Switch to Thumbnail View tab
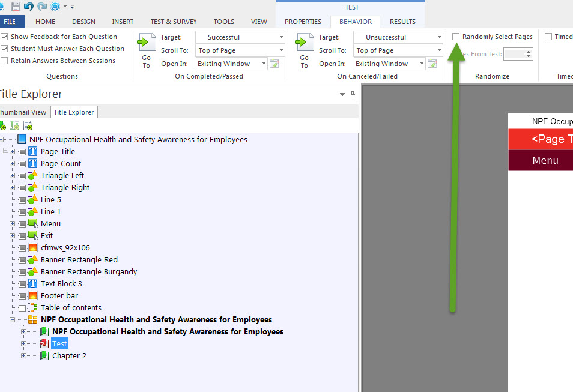Viewport: 573px width, 392px height. click(23, 112)
